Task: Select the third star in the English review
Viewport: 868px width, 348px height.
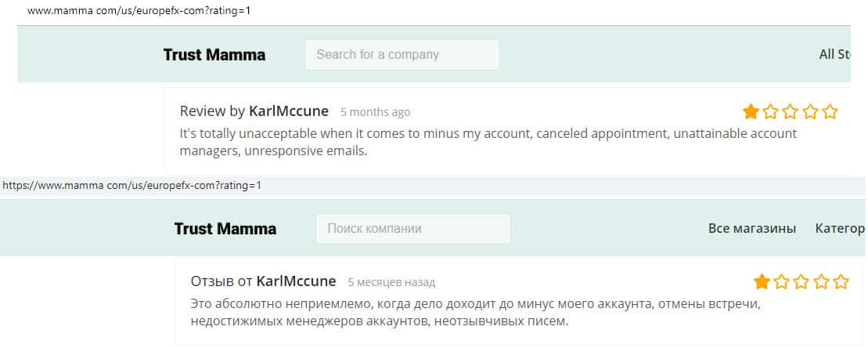Action: tap(791, 111)
